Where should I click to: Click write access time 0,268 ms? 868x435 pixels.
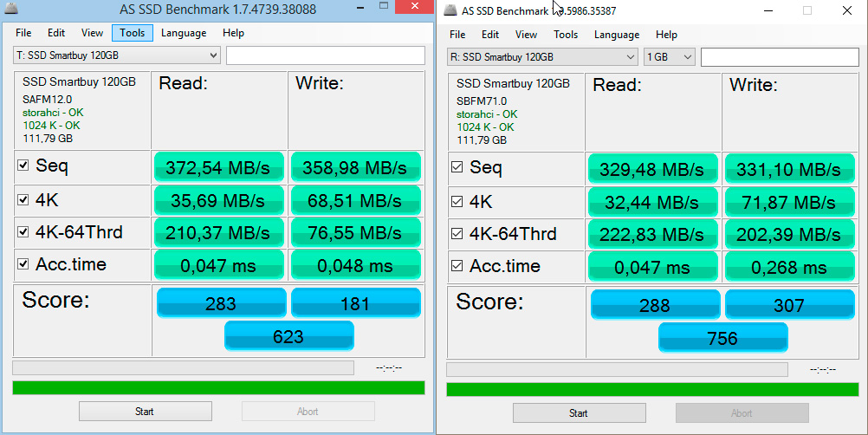[x=789, y=267]
